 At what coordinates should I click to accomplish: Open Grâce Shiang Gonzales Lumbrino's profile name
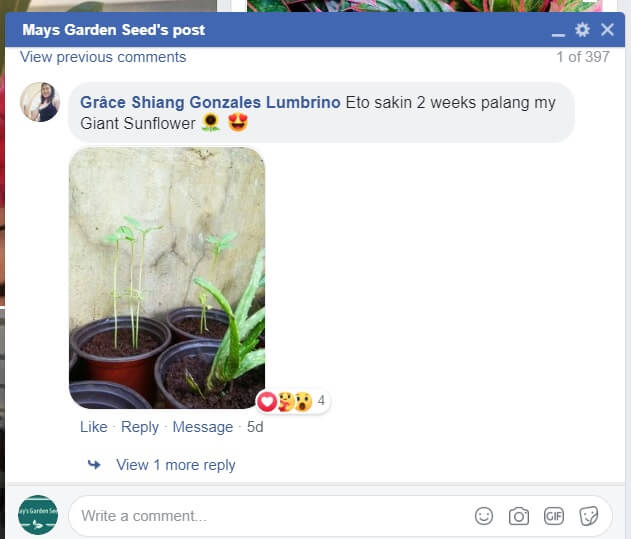click(210, 102)
